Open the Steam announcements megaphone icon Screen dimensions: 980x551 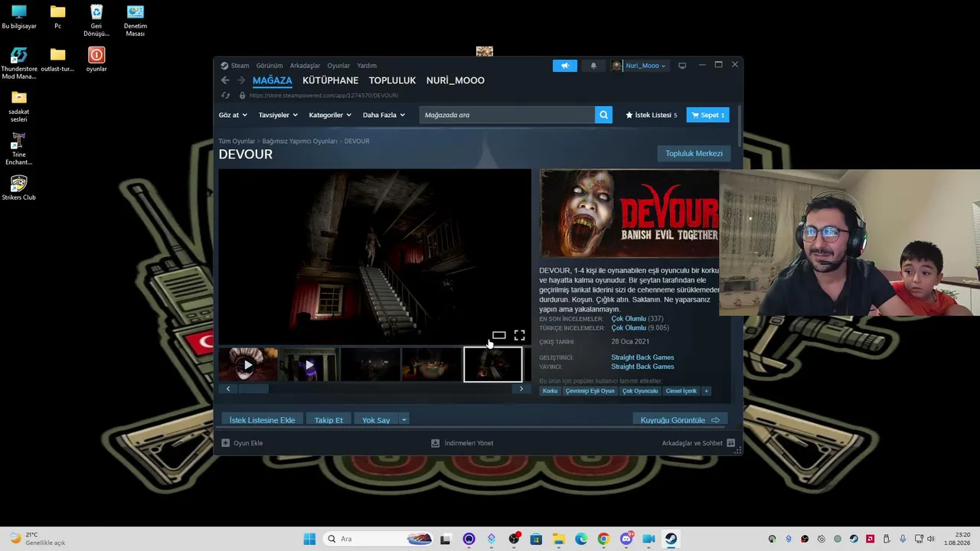pos(565,66)
